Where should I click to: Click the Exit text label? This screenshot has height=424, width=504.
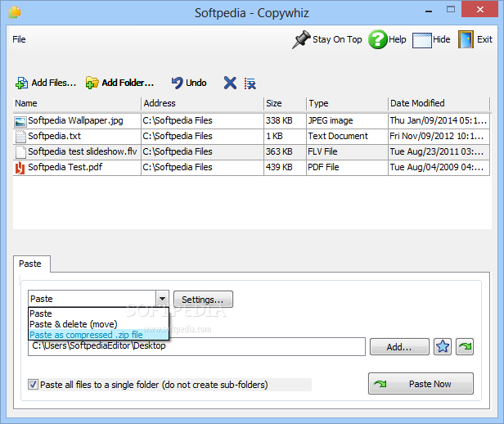tap(484, 39)
